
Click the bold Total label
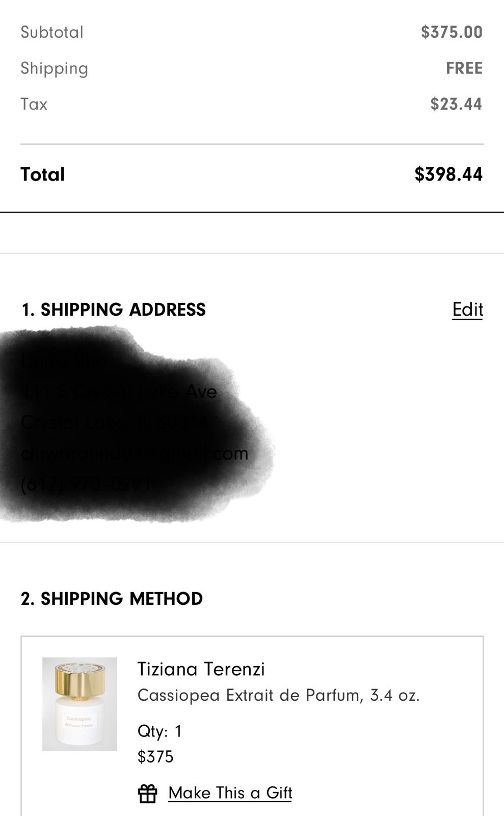click(x=43, y=174)
